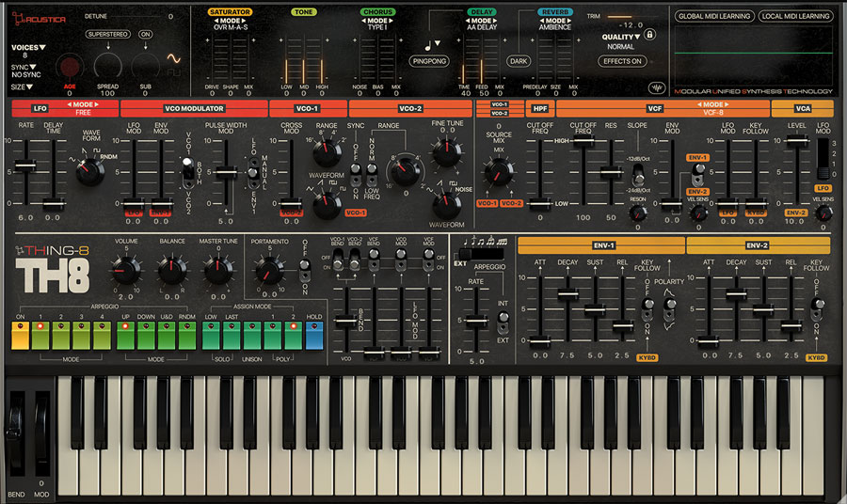This screenshot has width=847, height=504.
Task: Click the Source Mix knob
Action: [x=499, y=171]
